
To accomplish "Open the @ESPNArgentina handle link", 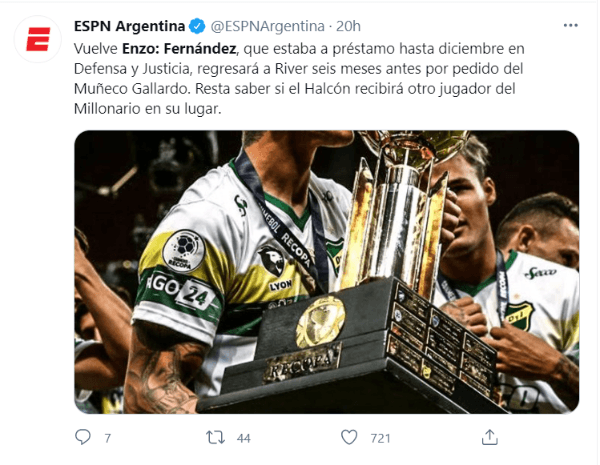I will click(x=267, y=26).
